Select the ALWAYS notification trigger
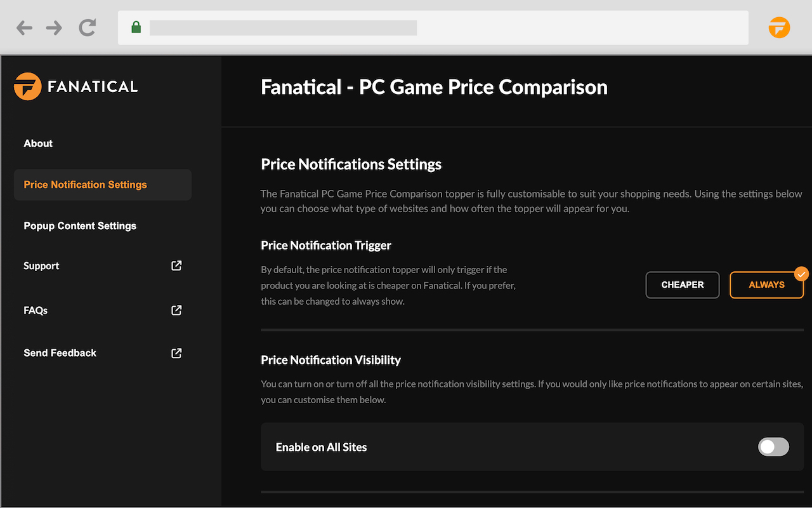Screen dimensions: 812x508 point(766,284)
